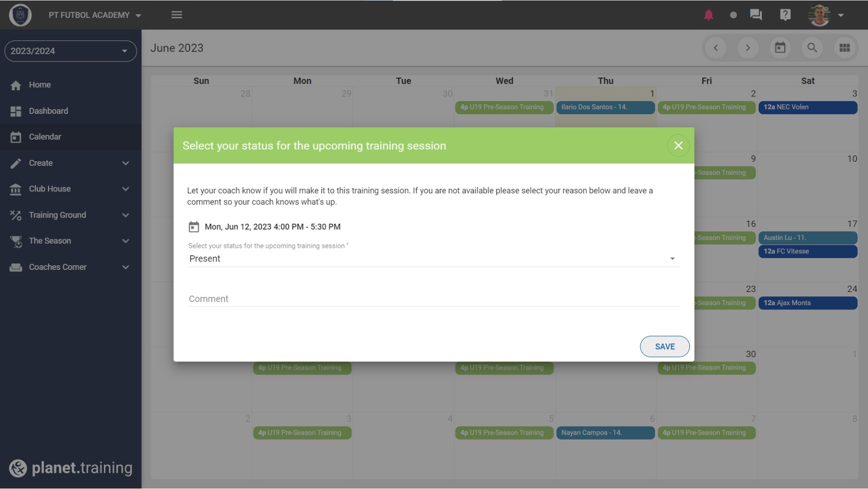
Task: Click the red notifications bell icon
Action: (708, 15)
